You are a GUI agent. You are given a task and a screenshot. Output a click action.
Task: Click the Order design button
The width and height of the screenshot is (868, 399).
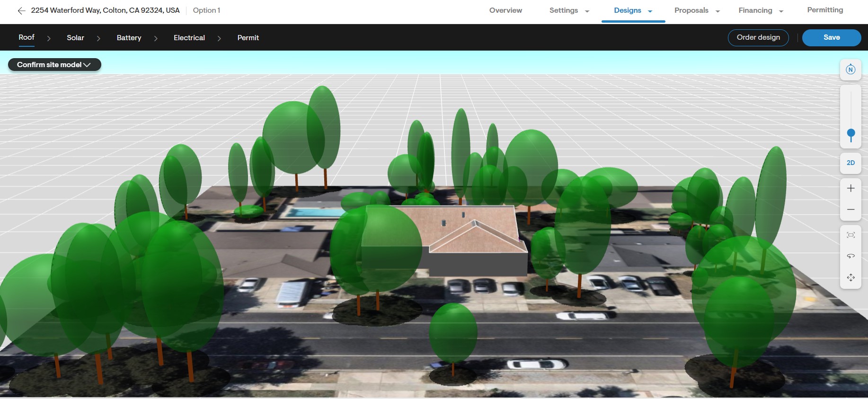click(758, 38)
